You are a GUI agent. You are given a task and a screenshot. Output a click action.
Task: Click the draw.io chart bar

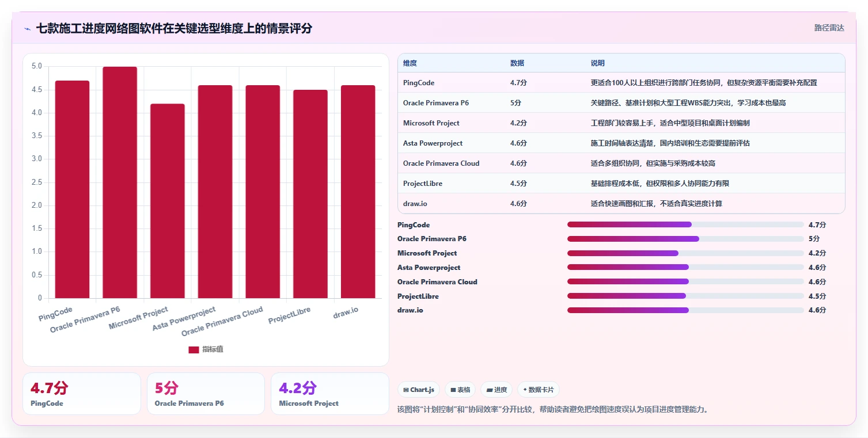coord(358,192)
